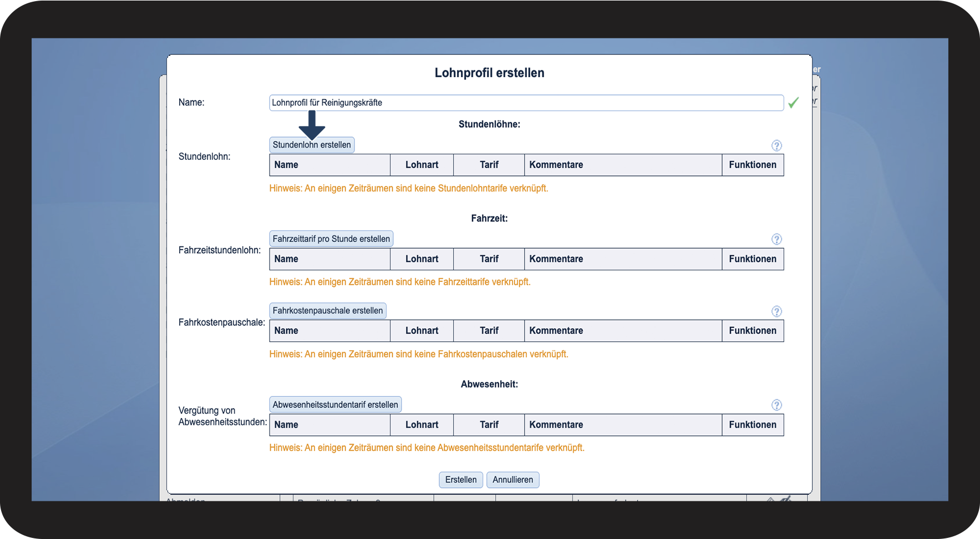Click Funktionen header in Stundenlohn table
This screenshot has height=539, width=980.
point(753,165)
